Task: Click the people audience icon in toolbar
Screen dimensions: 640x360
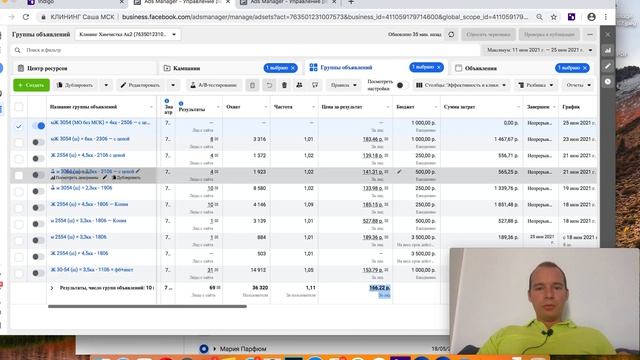Action: (299, 85)
